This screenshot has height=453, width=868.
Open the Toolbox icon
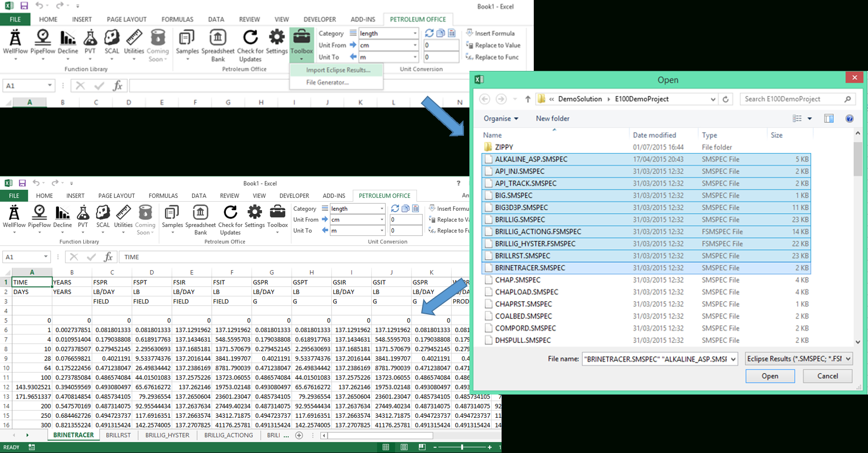click(x=302, y=45)
